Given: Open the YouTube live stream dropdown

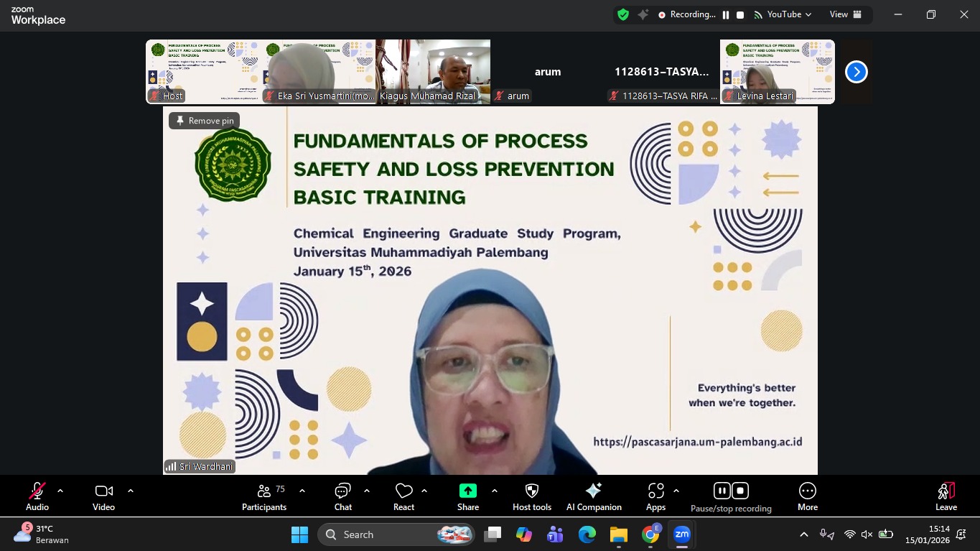Looking at the screenshot, I should 783,14.
